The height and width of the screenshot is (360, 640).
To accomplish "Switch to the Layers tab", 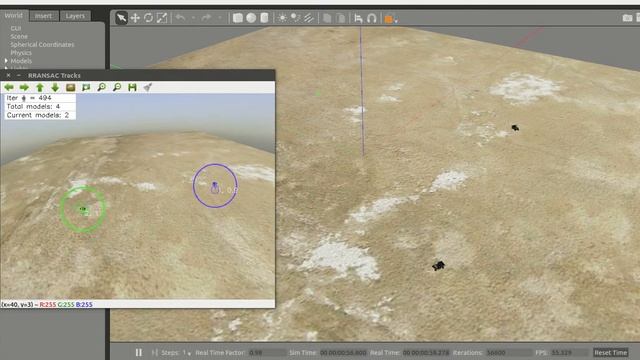I will [75, 16].
